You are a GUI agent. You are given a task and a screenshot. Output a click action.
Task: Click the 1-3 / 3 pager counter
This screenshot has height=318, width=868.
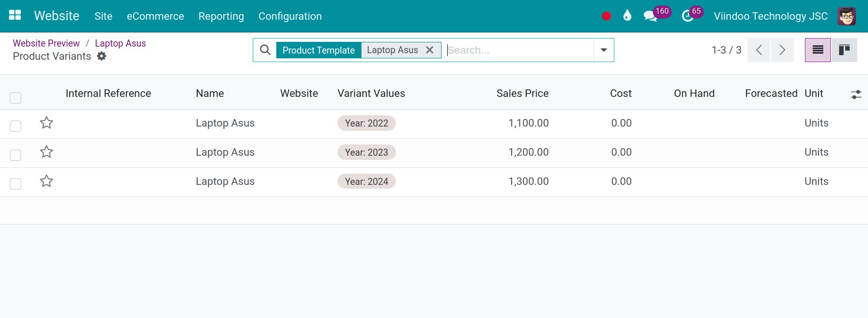tap(726, 50)
